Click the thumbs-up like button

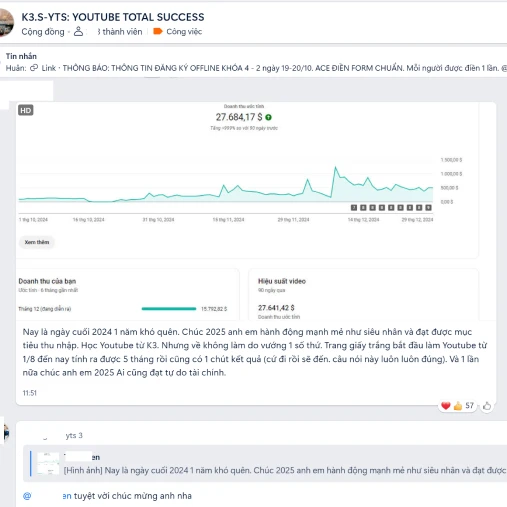coord(487,406)
